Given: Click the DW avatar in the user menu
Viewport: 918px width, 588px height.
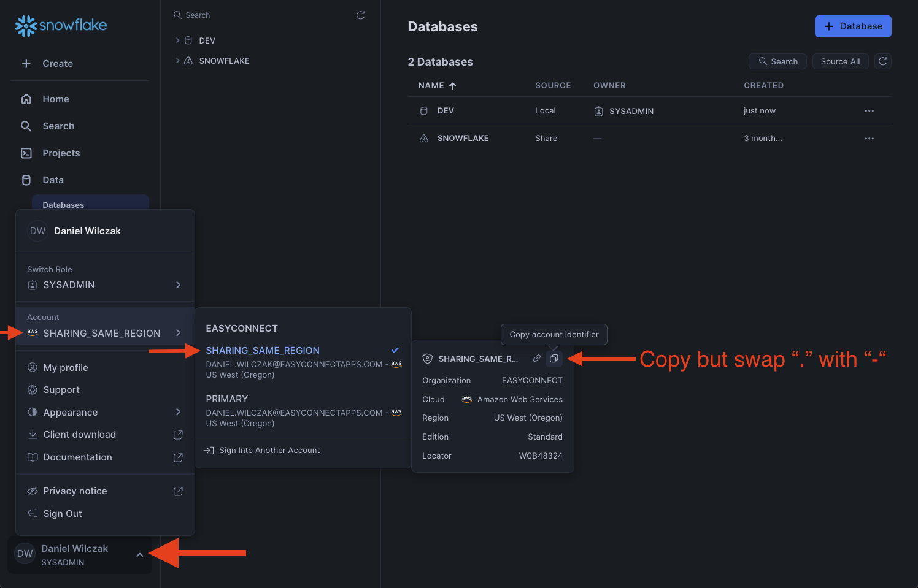Looking at the screenshot, I should [x=38, y=231].
